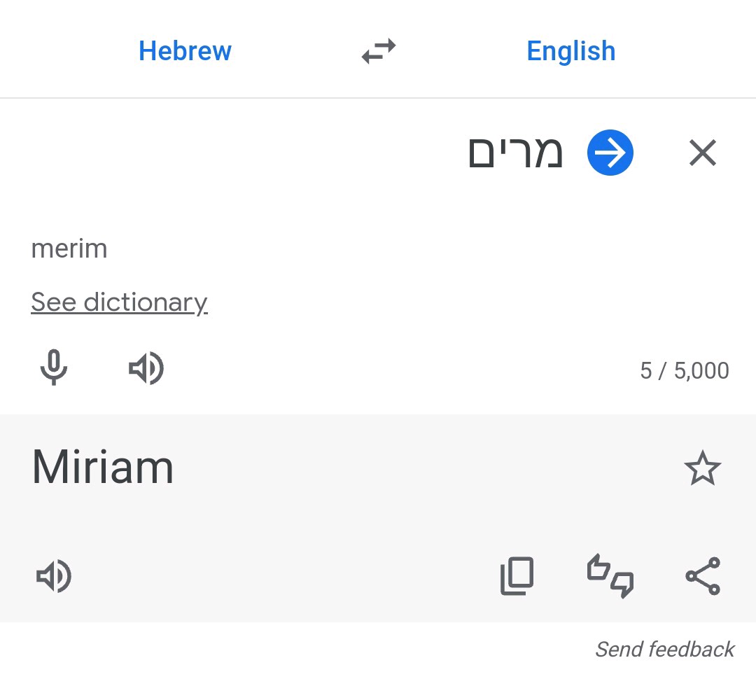Screen dimensions: 756x700
Task: Play audio of the translation Miriam
Action: coord(53,576)
